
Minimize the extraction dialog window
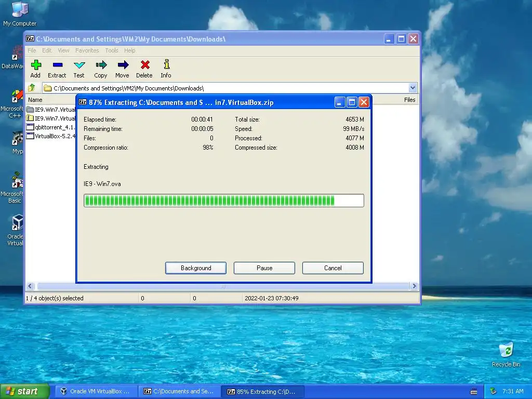340,102
